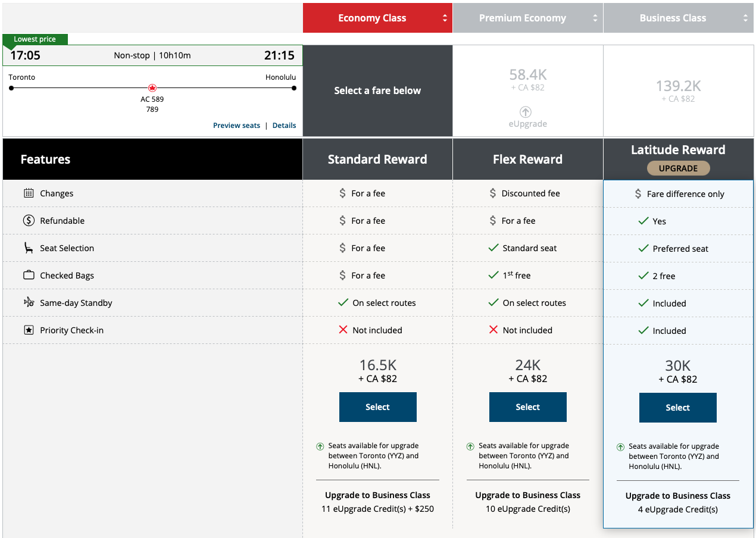Click the Refundable dollar circle icon
756x538 pixels.
click(x=29, y=221)
